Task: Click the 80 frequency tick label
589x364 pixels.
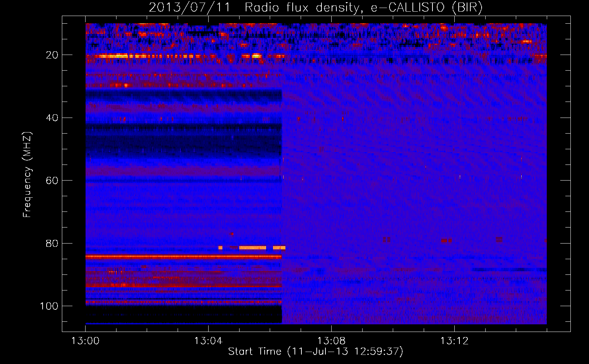Action: 52,244
